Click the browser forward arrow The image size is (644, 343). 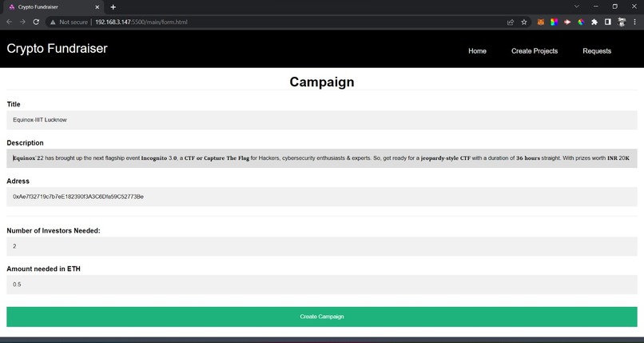click(22, 22)
